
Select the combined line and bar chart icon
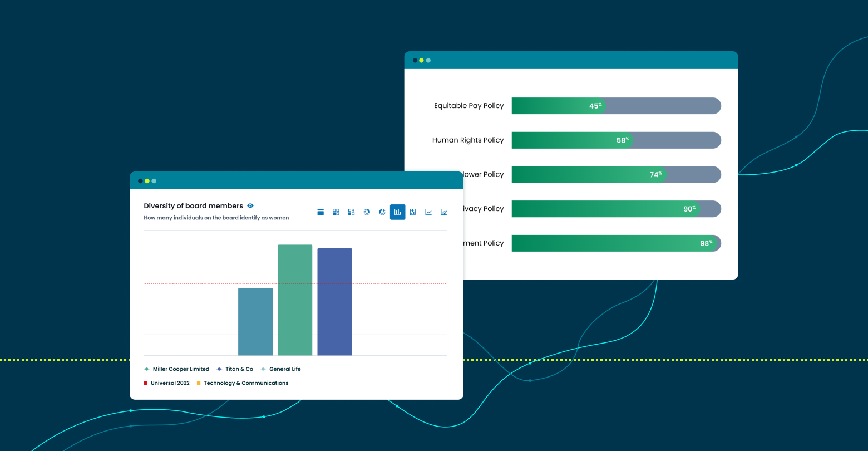(444, 212)
